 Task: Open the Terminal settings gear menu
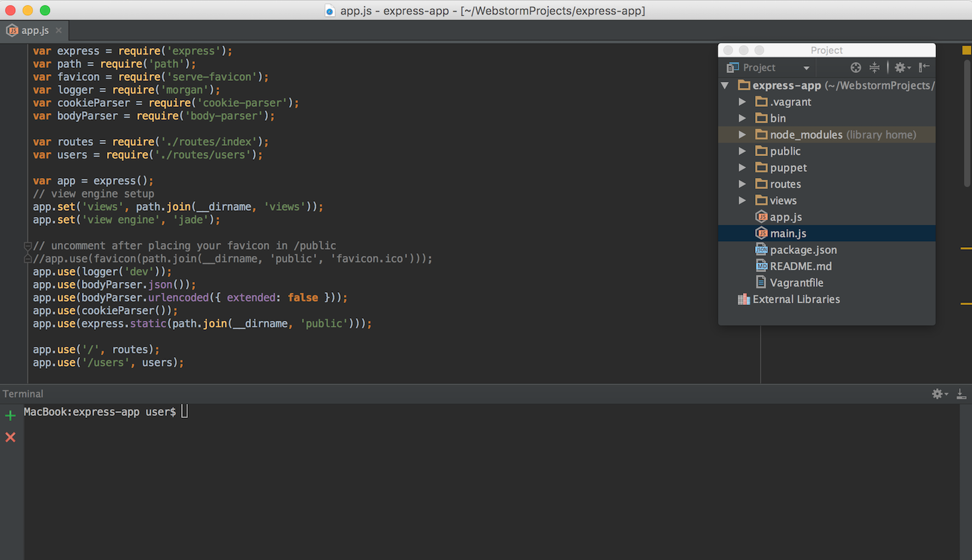(x=937, y=394)
